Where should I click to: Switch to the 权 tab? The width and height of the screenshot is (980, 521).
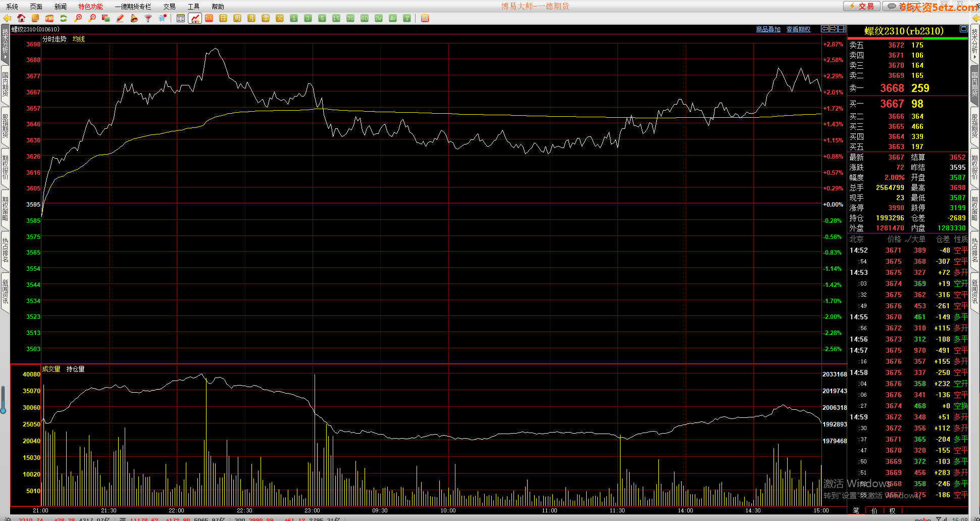[892, 510]
